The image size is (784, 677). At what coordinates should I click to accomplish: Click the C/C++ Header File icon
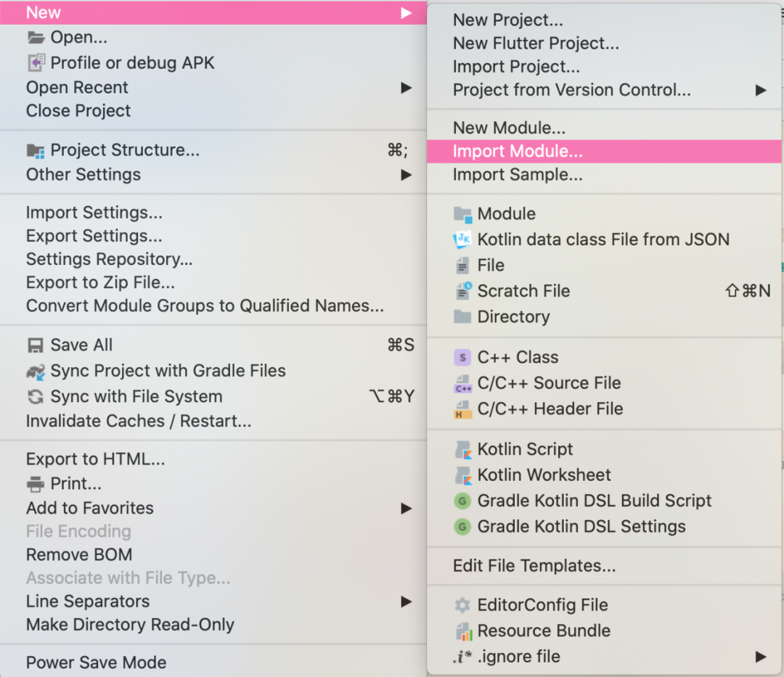click(x=463, y=409)
